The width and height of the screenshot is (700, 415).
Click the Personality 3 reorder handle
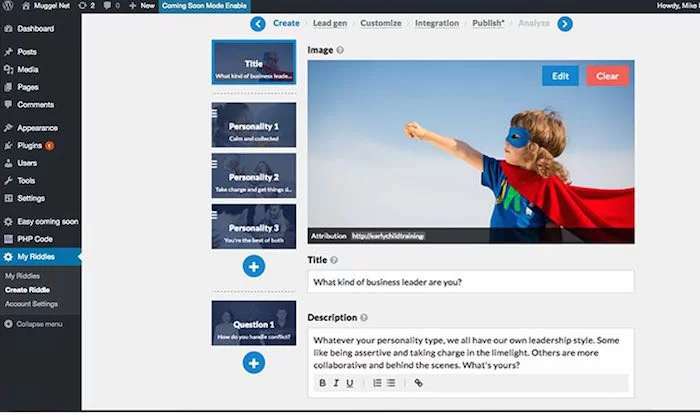click(x=214, y=216)
